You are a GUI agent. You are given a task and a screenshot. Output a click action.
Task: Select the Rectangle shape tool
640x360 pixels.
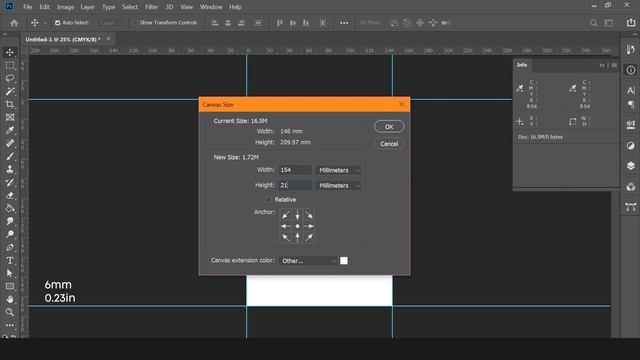10,287
